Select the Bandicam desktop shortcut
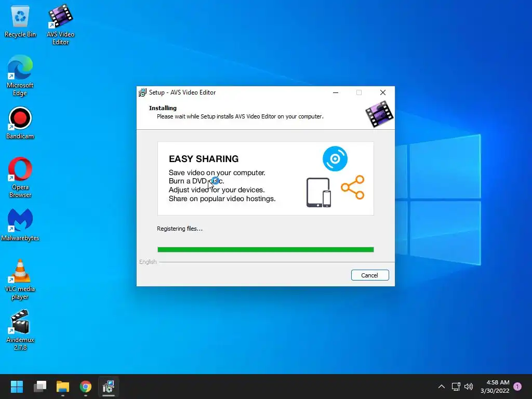The width and height of the screenshot is (532, 399). [20, 123]
